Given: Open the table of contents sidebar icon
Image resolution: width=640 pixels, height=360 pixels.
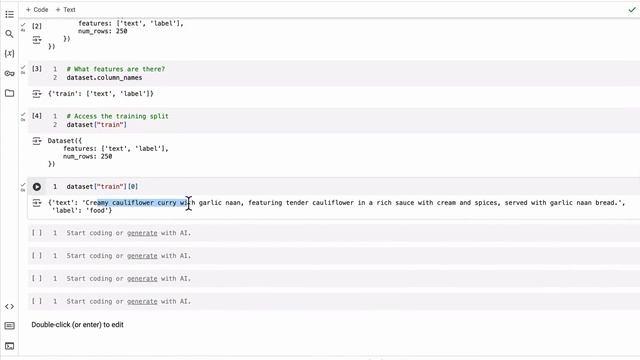Looking at the screenshot, I should click(9, 15).
